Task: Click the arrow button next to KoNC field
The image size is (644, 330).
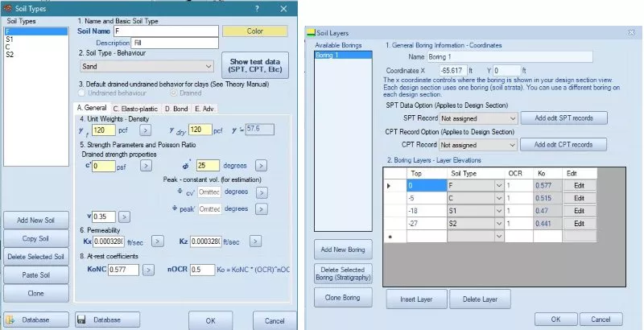Action: (149, 270)
